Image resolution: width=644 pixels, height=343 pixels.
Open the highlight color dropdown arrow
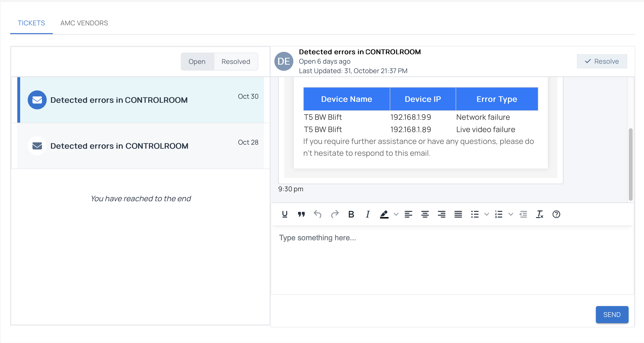[396, 214]
